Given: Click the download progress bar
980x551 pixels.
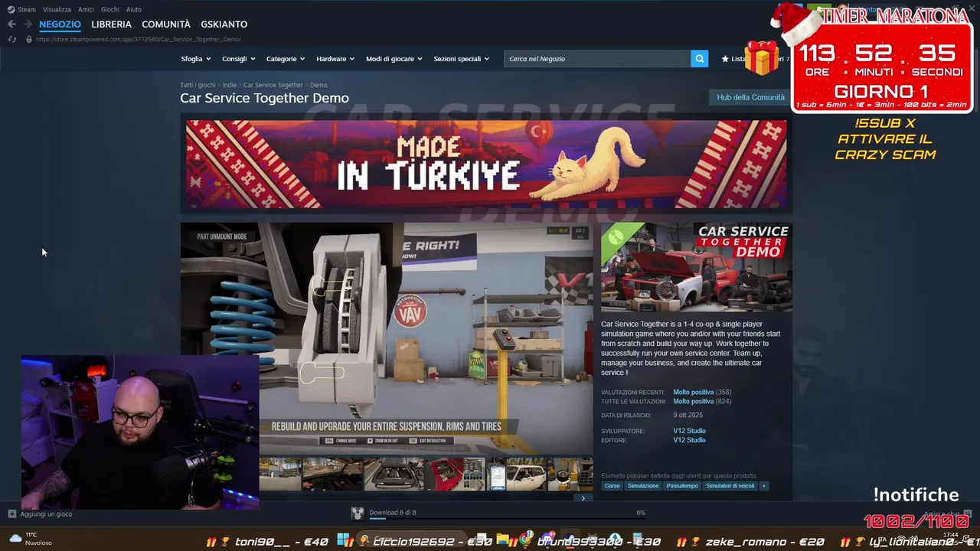Looking at the screenshot, I should [507, 520].
